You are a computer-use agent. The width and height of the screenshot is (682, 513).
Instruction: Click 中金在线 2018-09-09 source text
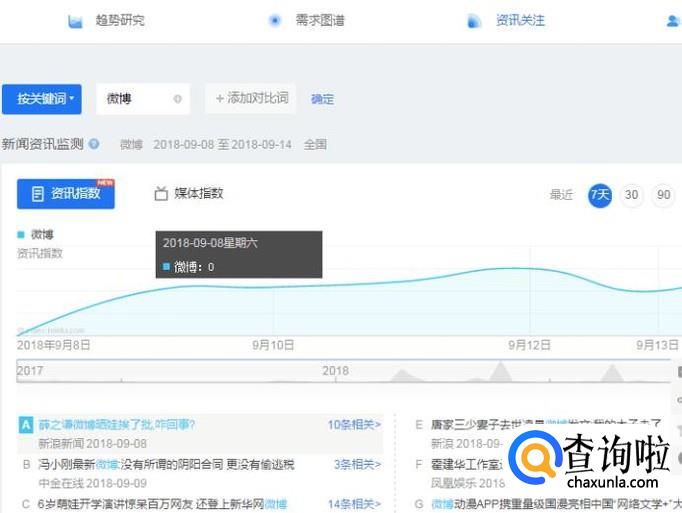(93, 483)
